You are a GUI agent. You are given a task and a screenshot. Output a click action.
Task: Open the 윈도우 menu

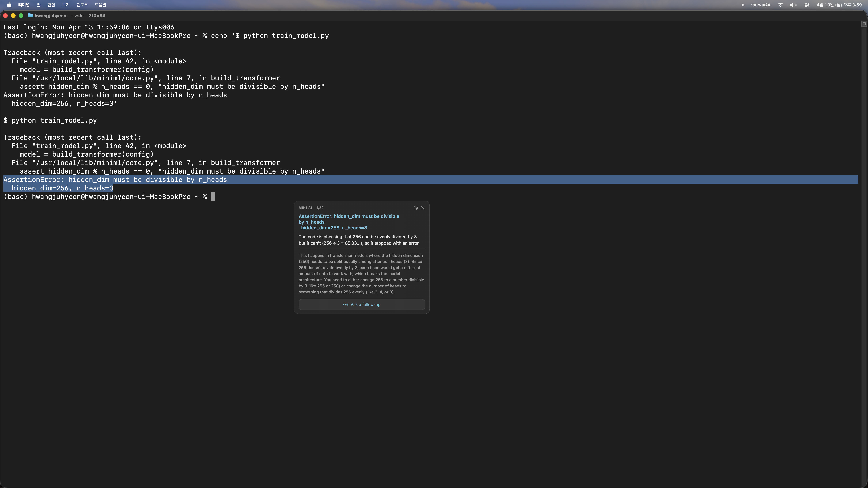click(x=82, y=5)
